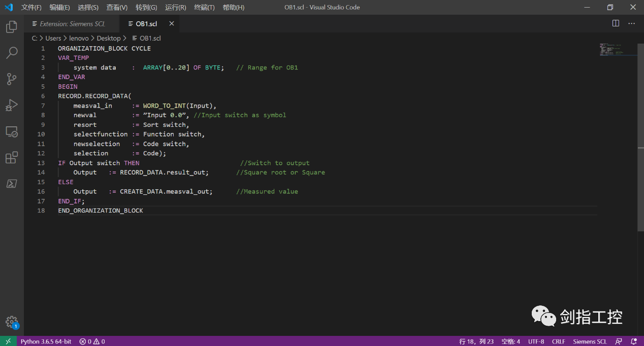Click "Code);" on line 12
644x346 pixels.
point(154,153)
